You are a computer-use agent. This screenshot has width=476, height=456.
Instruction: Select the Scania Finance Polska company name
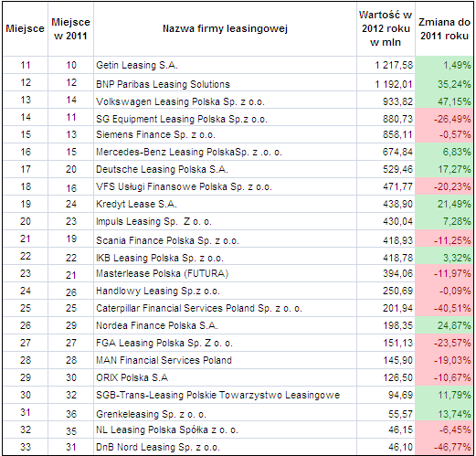point(167,240)
